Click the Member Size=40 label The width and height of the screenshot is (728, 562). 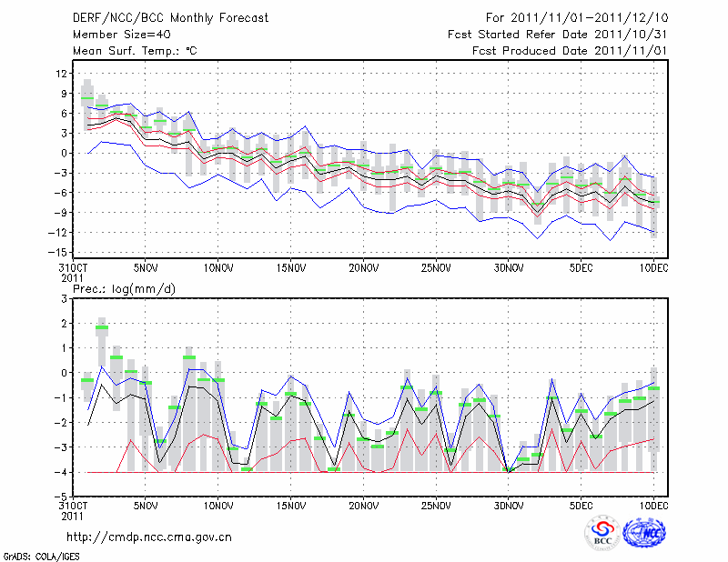[x=115, y=35]
